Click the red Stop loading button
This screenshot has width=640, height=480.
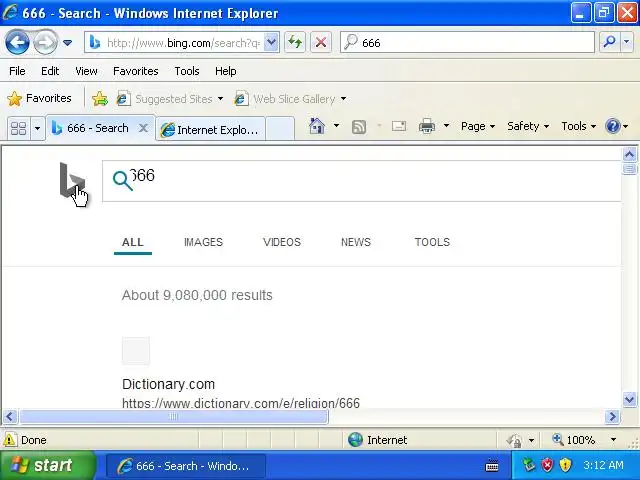[321, 42]
